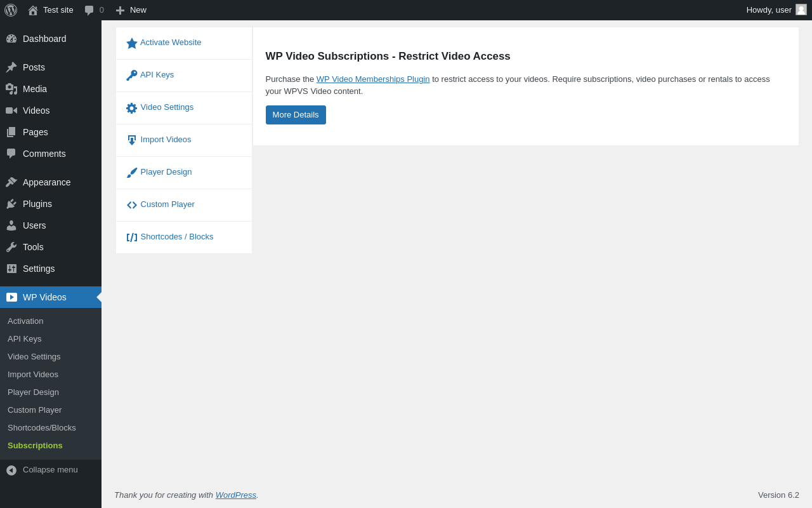Click the key icon for API Keys
812x508 pixels.
point(132,76)
